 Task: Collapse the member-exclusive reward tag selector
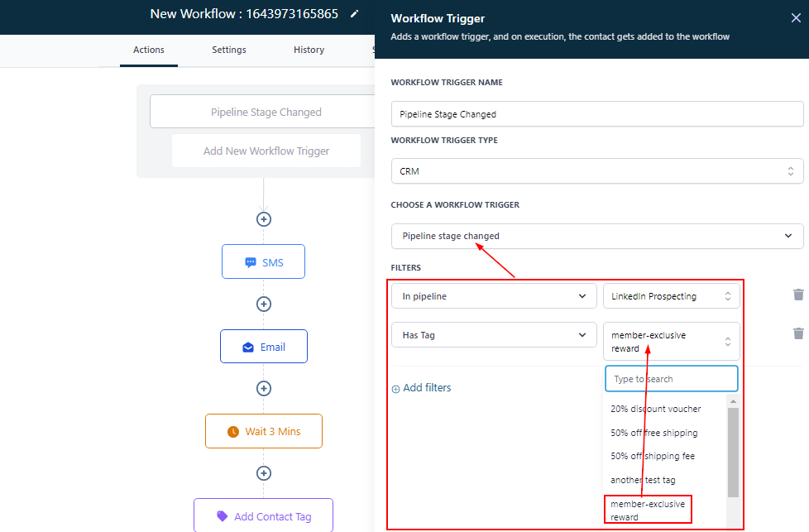[671, 341]
